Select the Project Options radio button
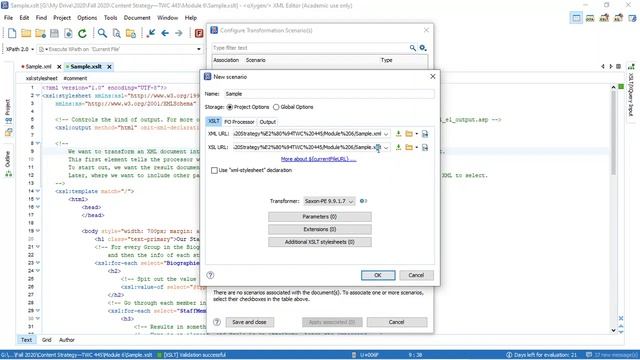This screenshot has height=360, width=640. pyautogui.click(x=230, y=107)
